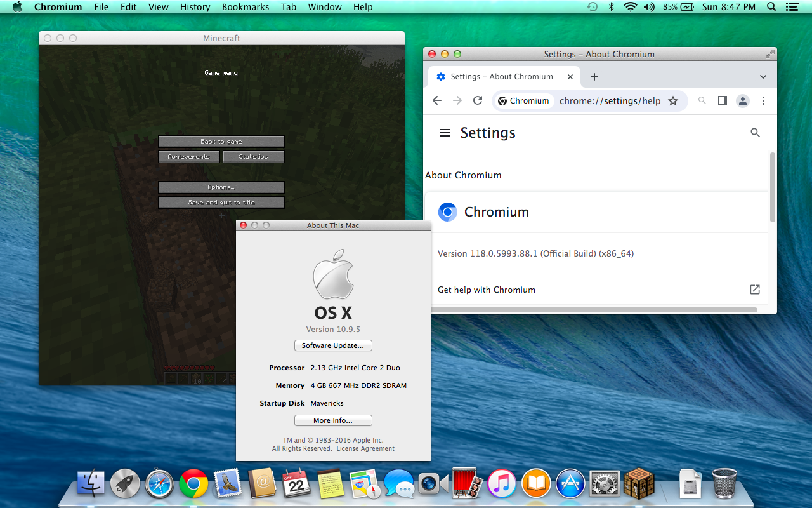This screenshot has width=812, height=508.
Task: Open the Edit menu
Action: coord(129,7)
